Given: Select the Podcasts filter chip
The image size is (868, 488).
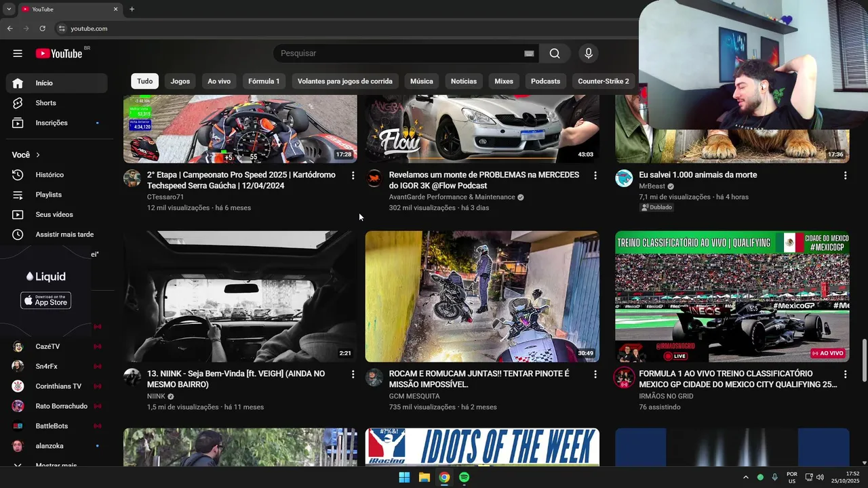Looking at the screenshot, I should (x=546, y=81).
